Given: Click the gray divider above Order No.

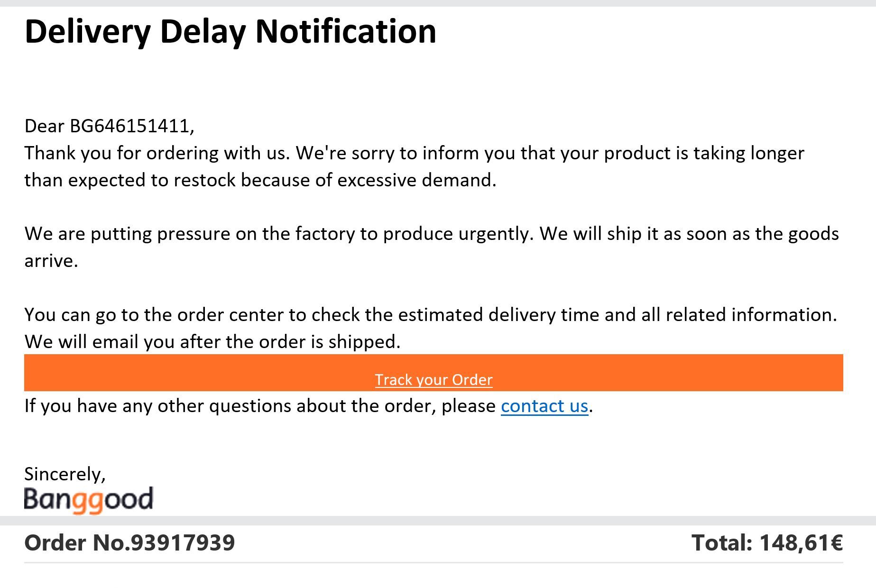Looking at the screenshot, I should click(x=438, y=521).
